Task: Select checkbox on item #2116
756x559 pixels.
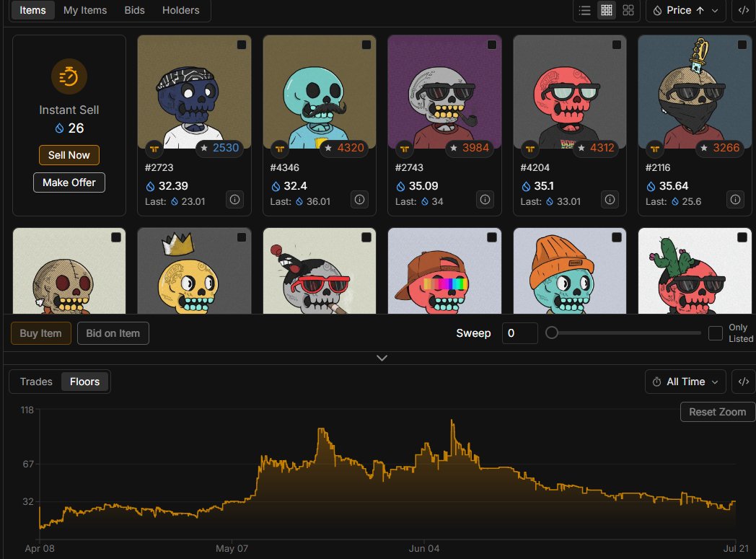Action: pyautogui.click(x=742, y=45)
